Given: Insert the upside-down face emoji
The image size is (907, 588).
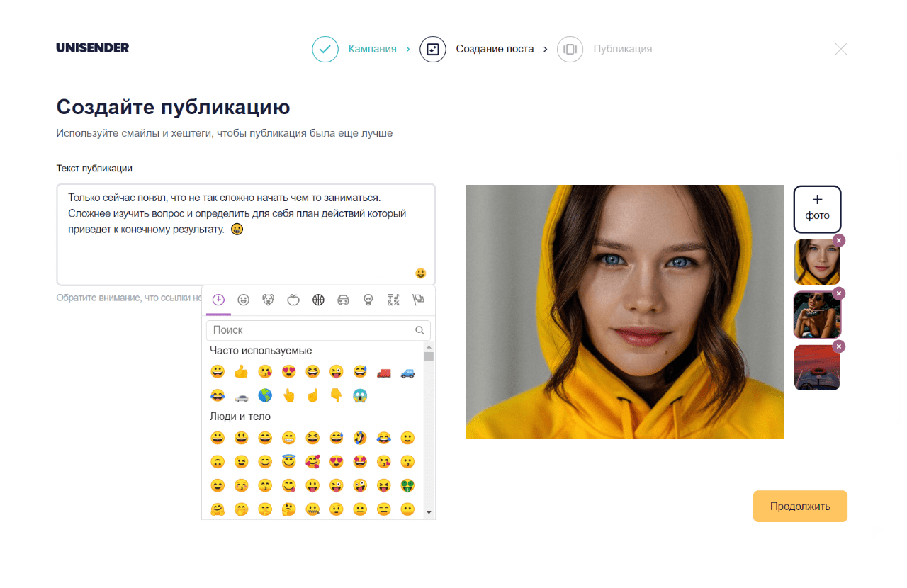Looking at the screenshot, I should point(218,462).
